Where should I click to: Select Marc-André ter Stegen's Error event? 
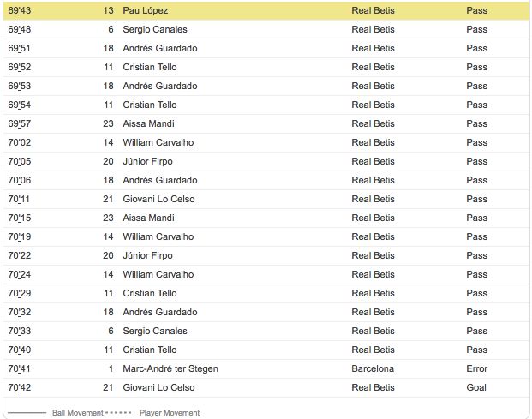point(266,368)
